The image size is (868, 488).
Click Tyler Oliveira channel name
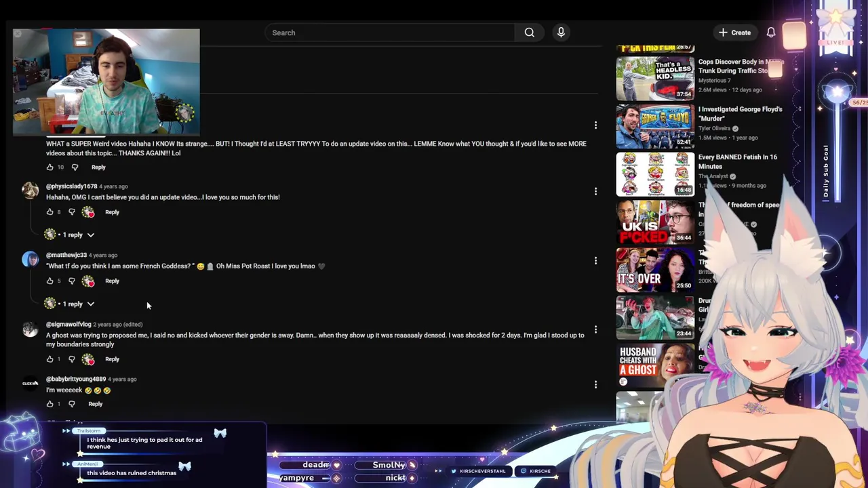pyautogui.click(x=714, y=128)
